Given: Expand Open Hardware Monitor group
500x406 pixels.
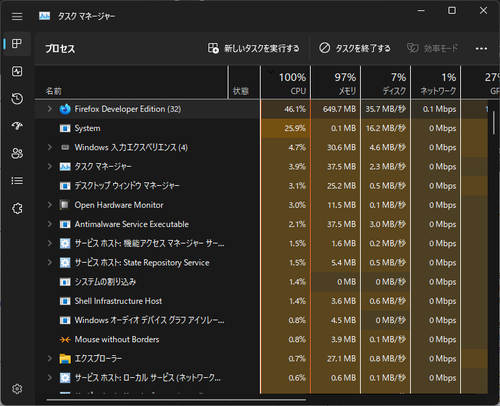Looking at the screenshot, I should 50,205.
